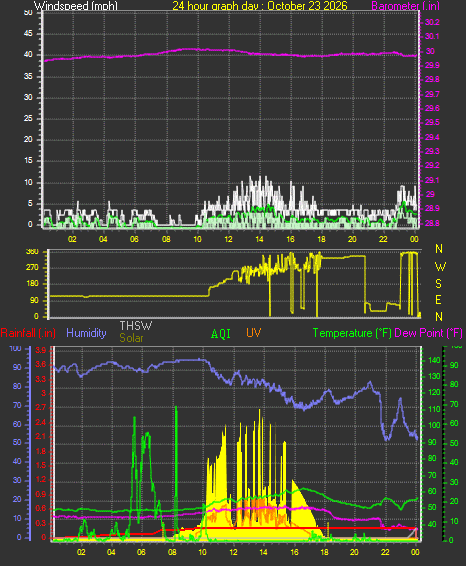The height and width of the screenshot is (566, 466).
Task: Click the '30.1' barometer axis value
Action: pyautogui.click(x=432, y=36)
